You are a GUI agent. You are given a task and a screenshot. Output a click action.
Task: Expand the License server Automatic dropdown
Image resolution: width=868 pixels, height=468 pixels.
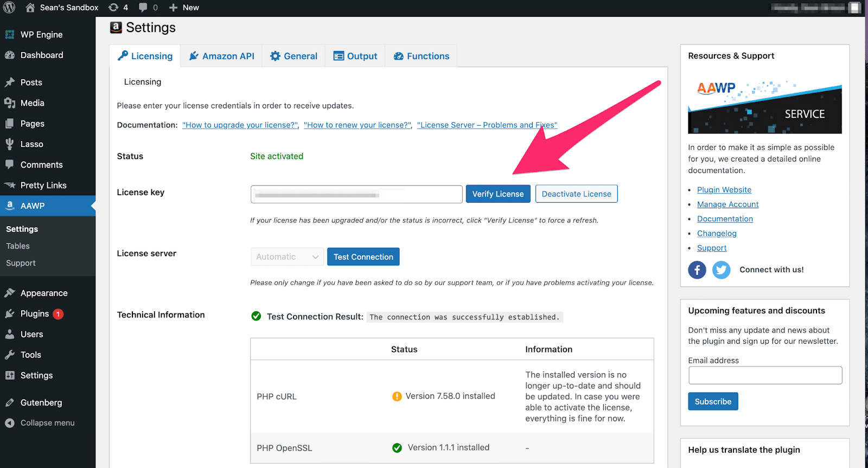click(287, 257)
